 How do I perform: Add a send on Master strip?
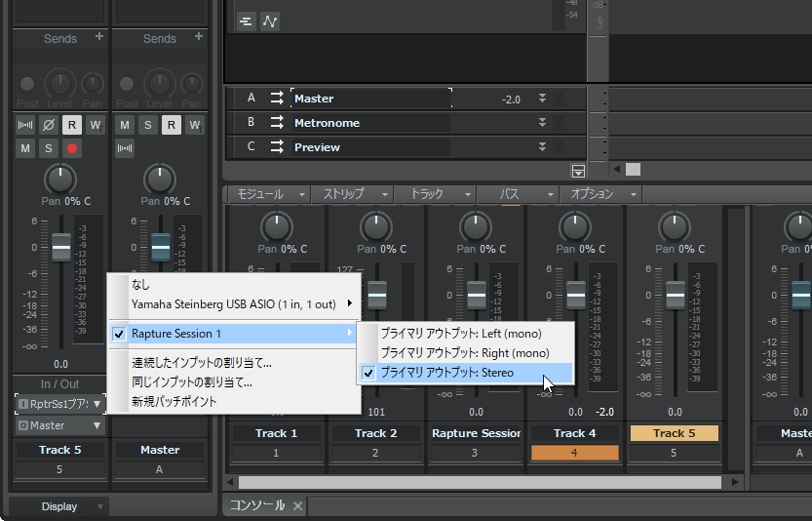(198, 37)
